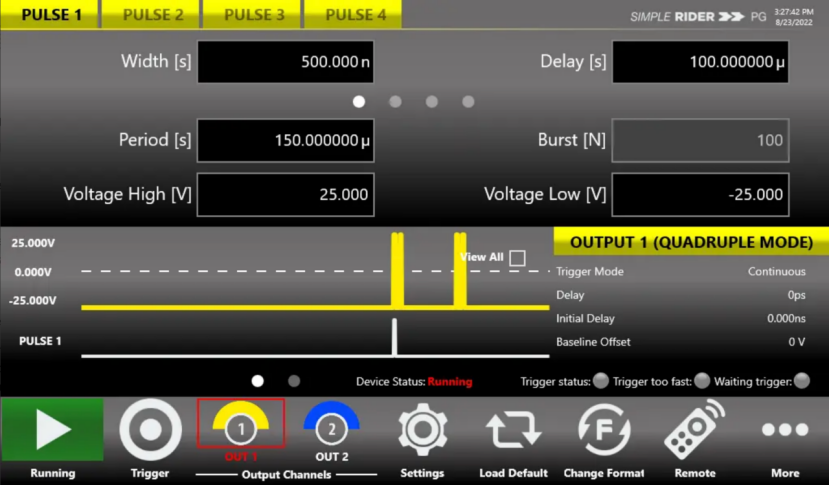Image resolution: width=829 pixels, height=486 pixels.
Task: Click the Change Format icon
Action: [x=604, y=430]
